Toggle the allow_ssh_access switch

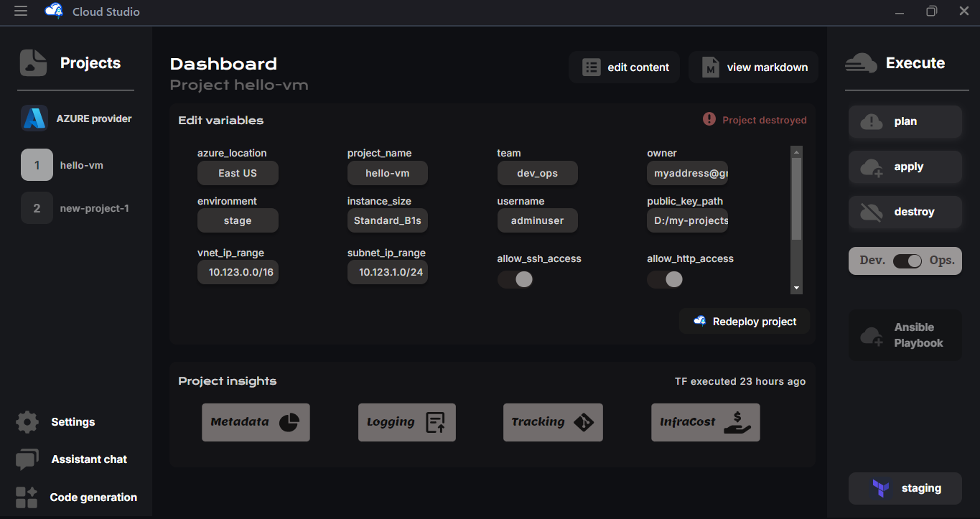click(x=515, y=279)
